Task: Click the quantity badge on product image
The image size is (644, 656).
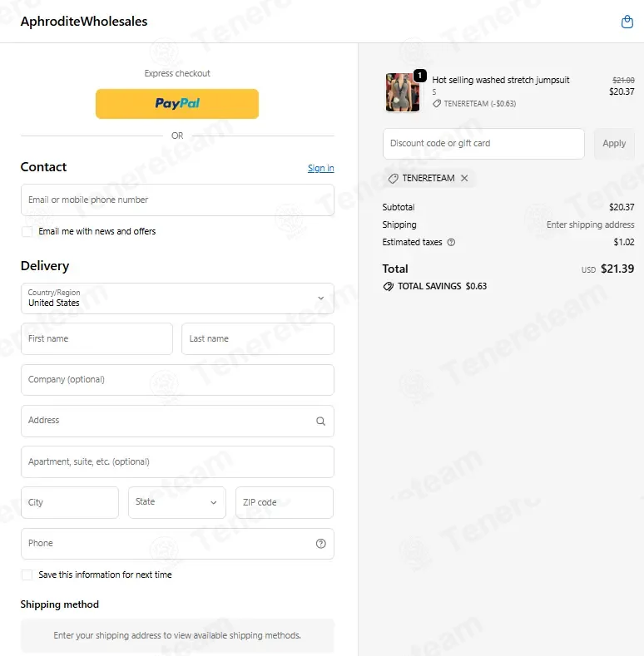Action: point(420,76)
